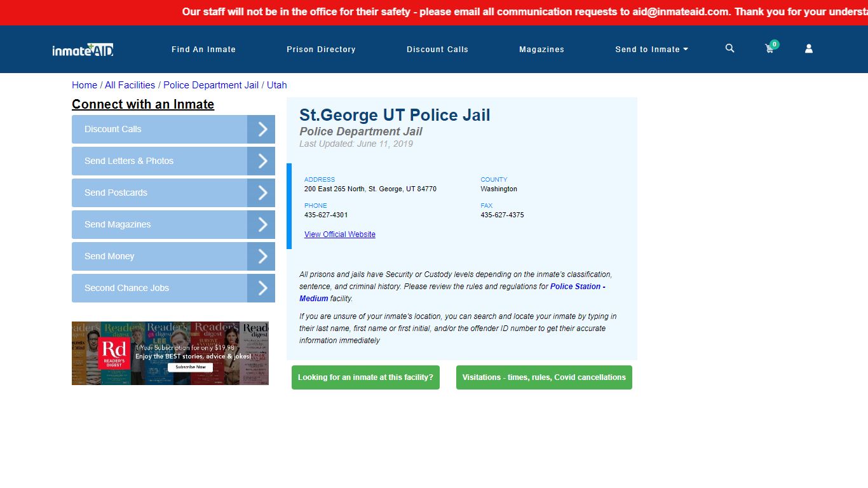Open Find An Inmate menu item
This screenshot has height=488, width=868.
pyautogui.click(x=203, y=50)
